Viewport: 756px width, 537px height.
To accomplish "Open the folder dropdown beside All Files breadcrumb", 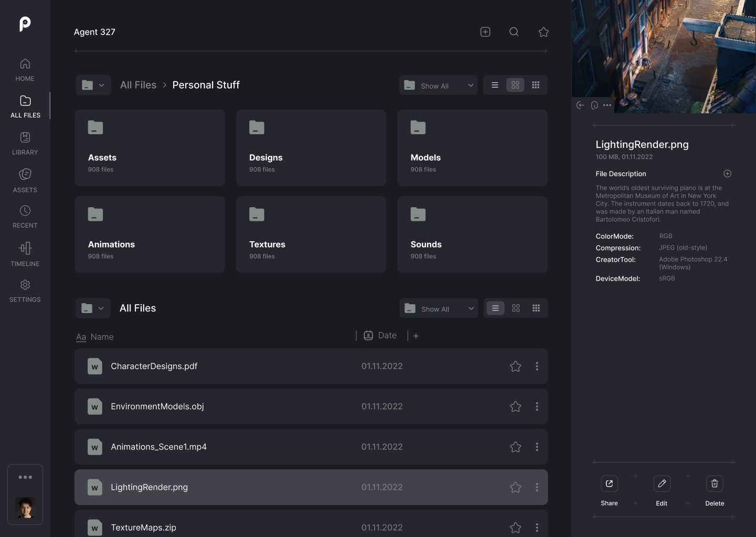I will 93,85.
